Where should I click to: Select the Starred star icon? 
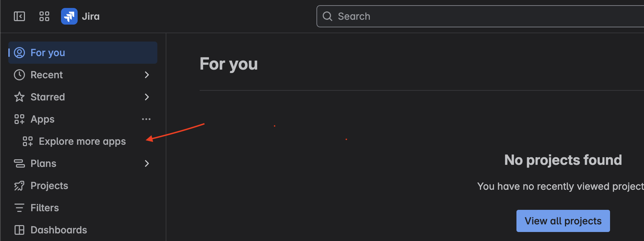[x=19, y=97]
